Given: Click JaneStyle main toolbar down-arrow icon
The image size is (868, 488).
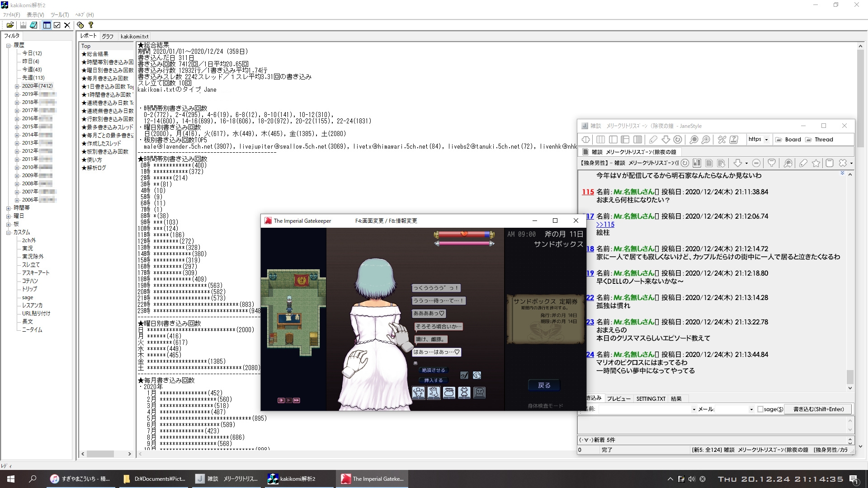Looking at the screenshot, I should click(x=665, y=140).
